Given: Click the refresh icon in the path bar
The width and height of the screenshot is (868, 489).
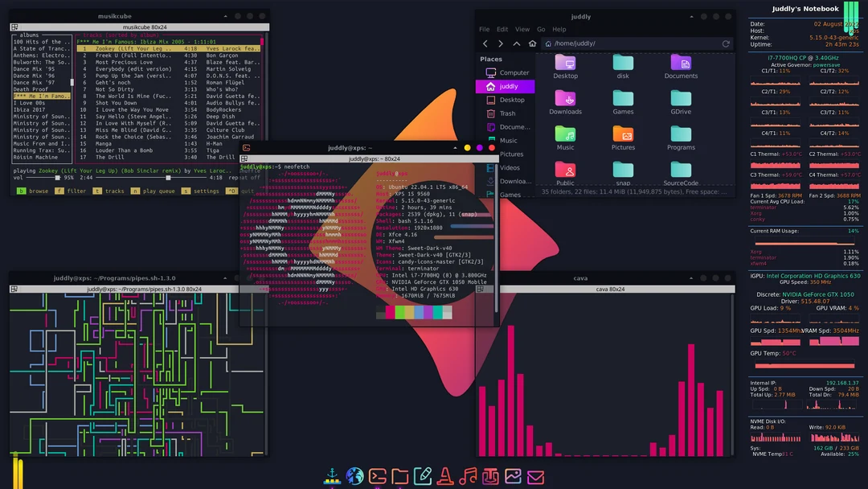Looking at the screenshot, I should (x=727, y=43).
